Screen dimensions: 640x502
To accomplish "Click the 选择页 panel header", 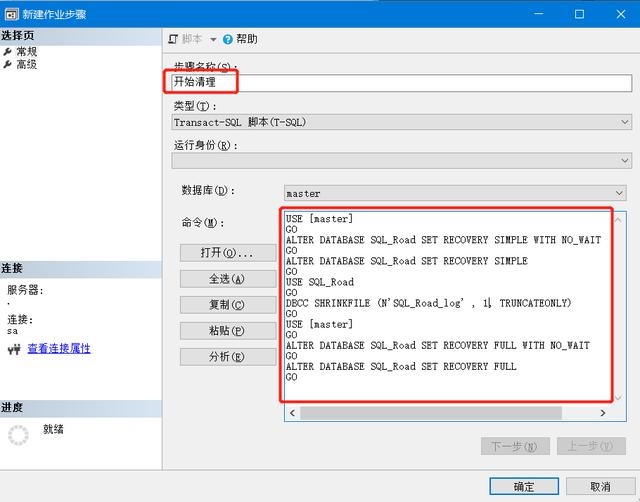I will click(81, 36).
